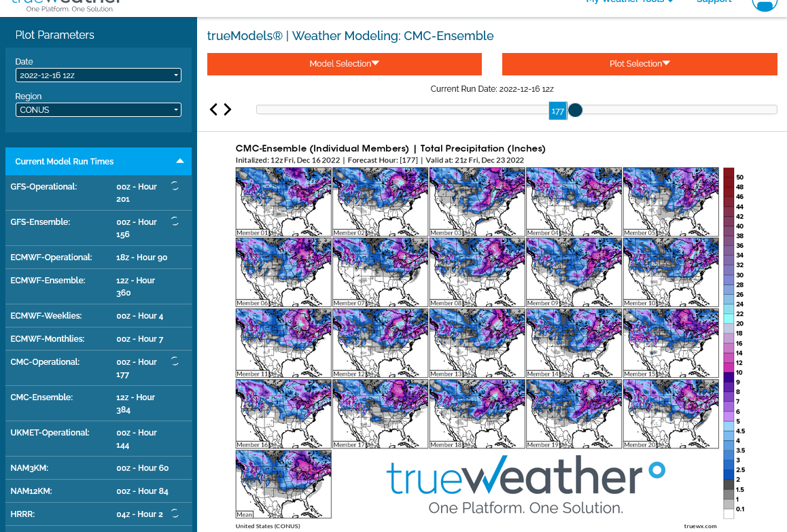Select the NAM12KM row
787x532 pixels.
[99, 491]
